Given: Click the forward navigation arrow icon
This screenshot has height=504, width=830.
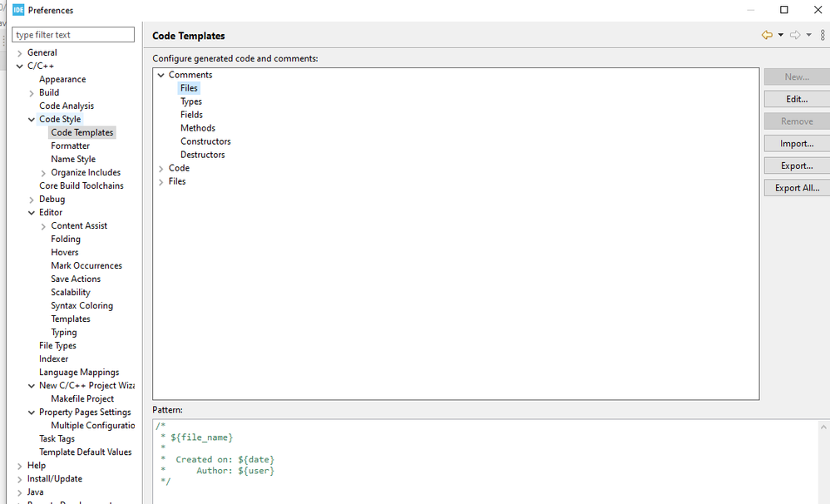Looking at the screenshot, I should pos(795,35).
